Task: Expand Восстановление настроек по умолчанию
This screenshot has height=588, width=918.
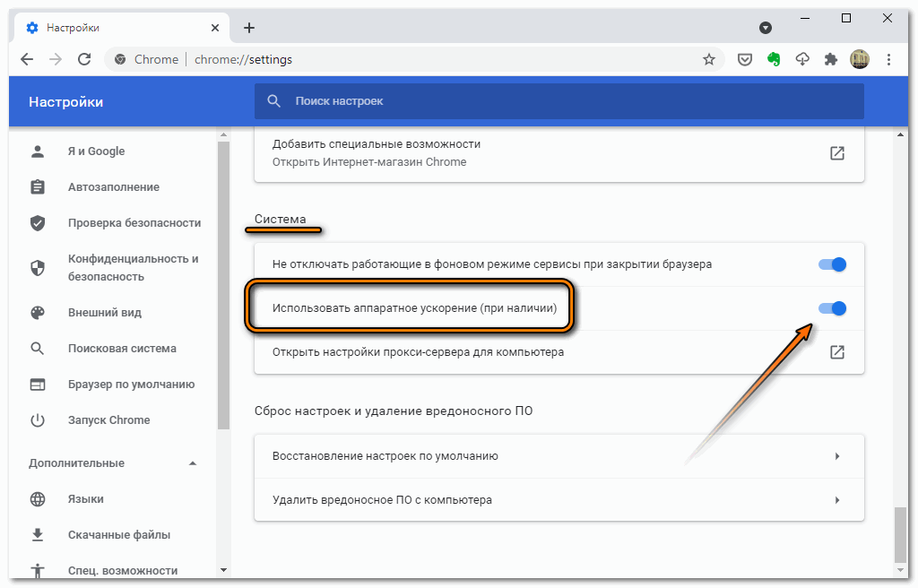Action: tap(836, 456)
